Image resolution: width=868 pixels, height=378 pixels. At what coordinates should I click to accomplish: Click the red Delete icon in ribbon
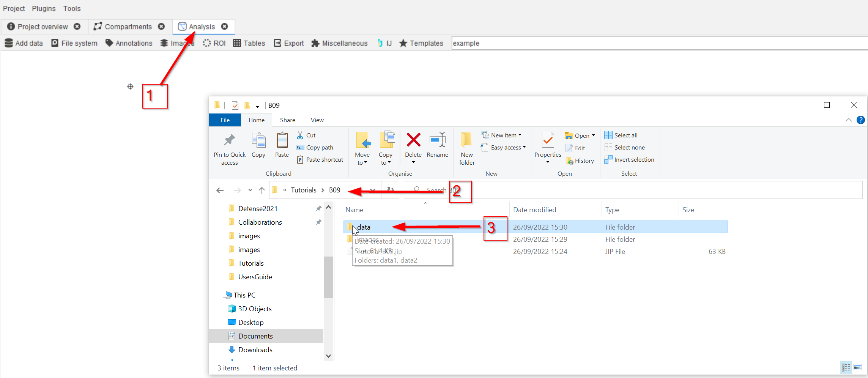pos(413,140)
